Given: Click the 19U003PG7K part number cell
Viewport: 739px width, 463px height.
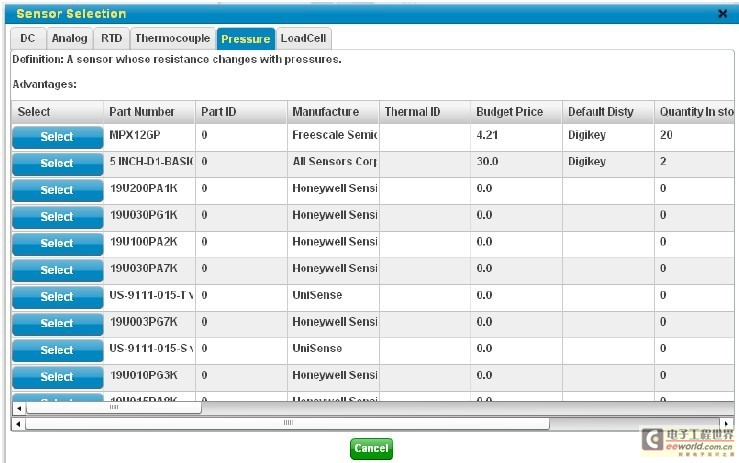Looking at the screenshot, I should pos(149,322).
